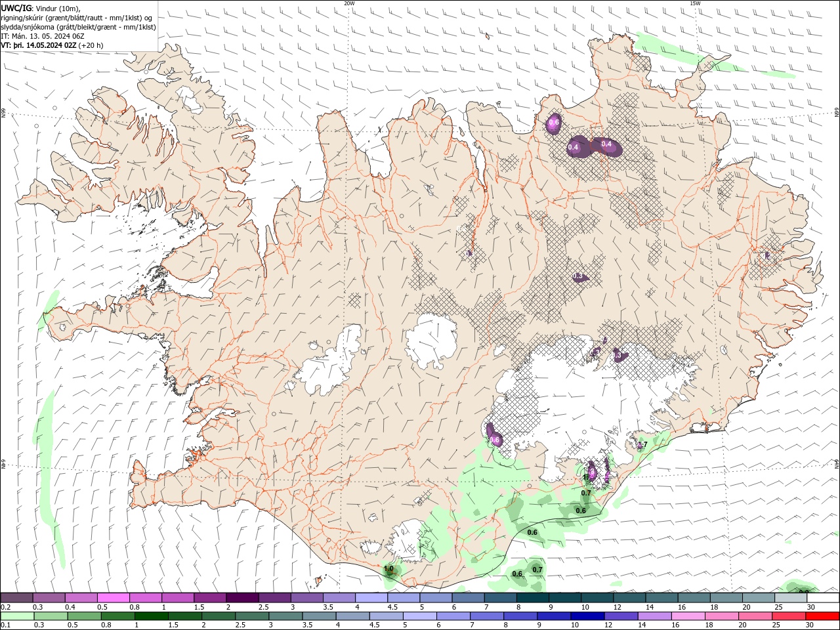Pick dark purple snow swatch between 2 and 2.5
Image resolution: width=840 pixels, height=630 pixels.
click(242, 598)
